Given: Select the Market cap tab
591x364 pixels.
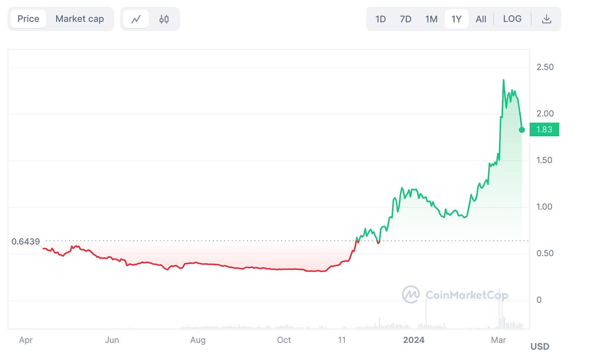Looking at the screenshot, I should [80, 19].
